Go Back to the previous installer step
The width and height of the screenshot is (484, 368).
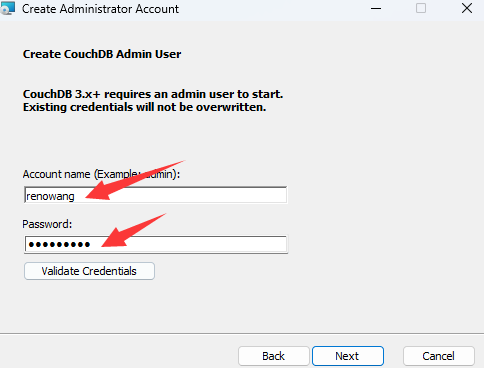coord(274,356)
